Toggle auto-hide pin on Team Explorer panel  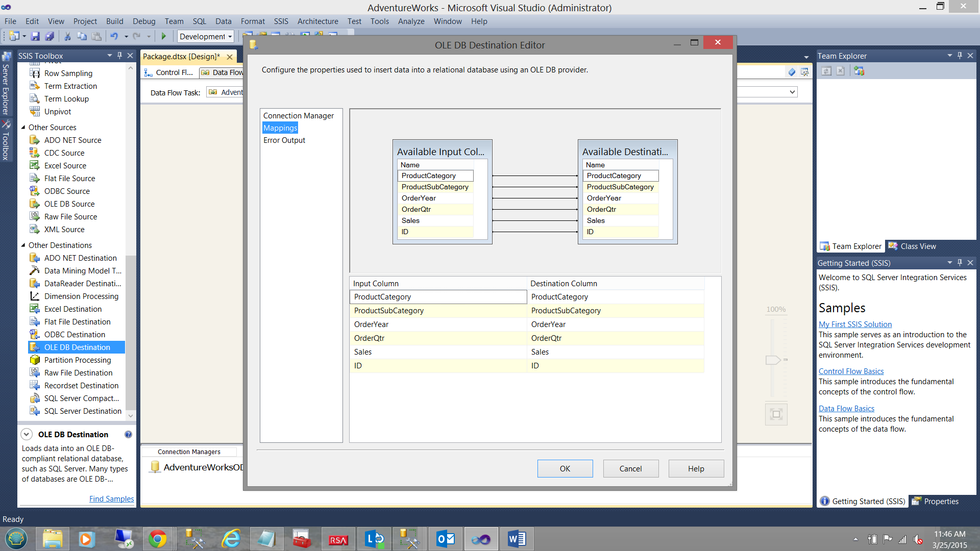[x=960, y=56]
